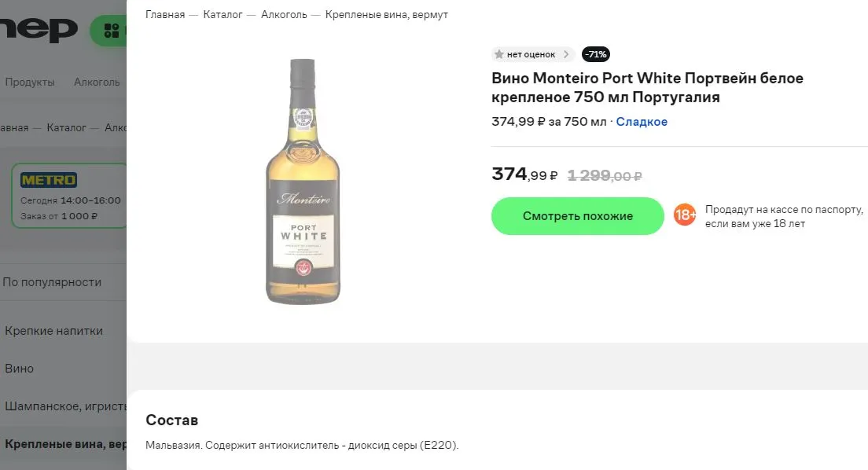This screenshot has width=868, height=470.
Task: Click the METRO store logo
Action: (49, 180)
